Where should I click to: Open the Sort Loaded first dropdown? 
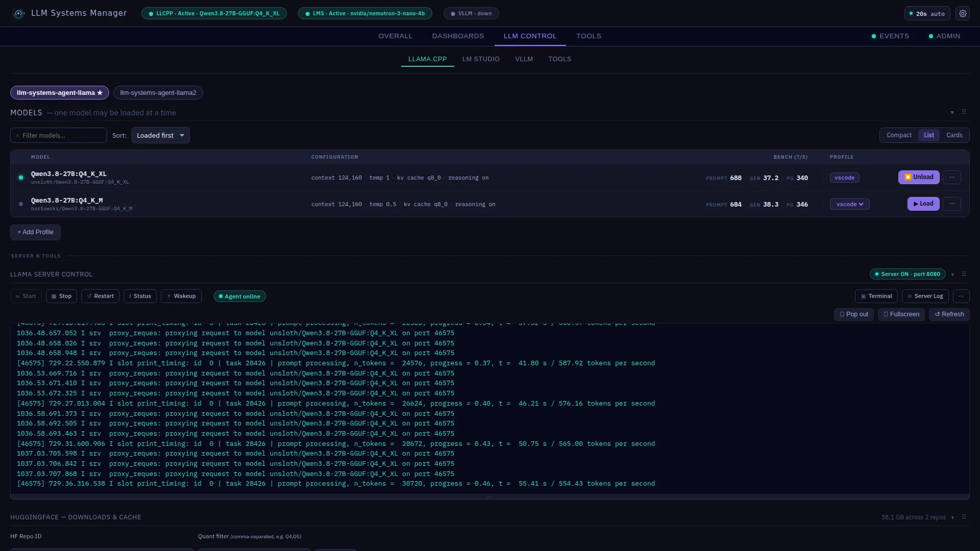coord(160,135)
